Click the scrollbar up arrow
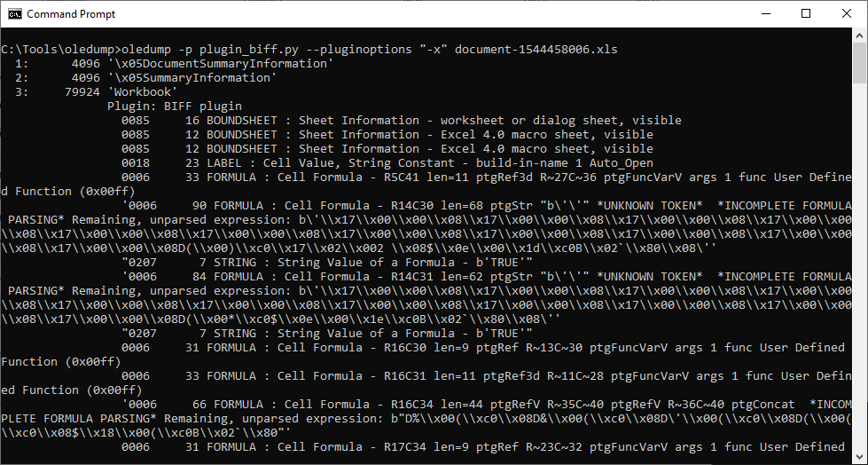868x465 pixels. tap(859, 36)
